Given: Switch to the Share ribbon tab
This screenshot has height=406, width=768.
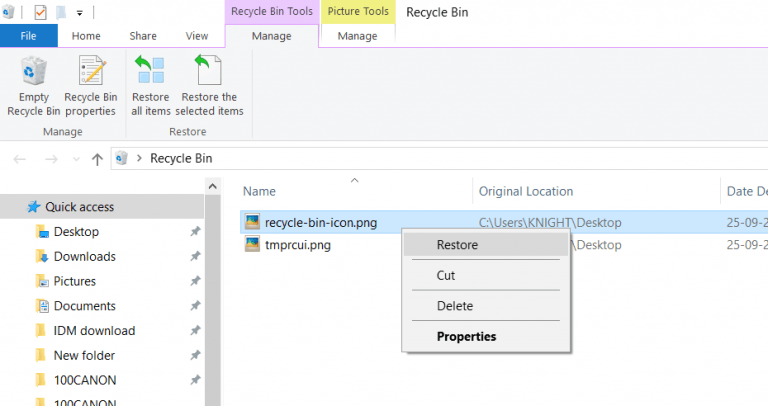Looking at the screenshot, I should (x=143, y=36).
